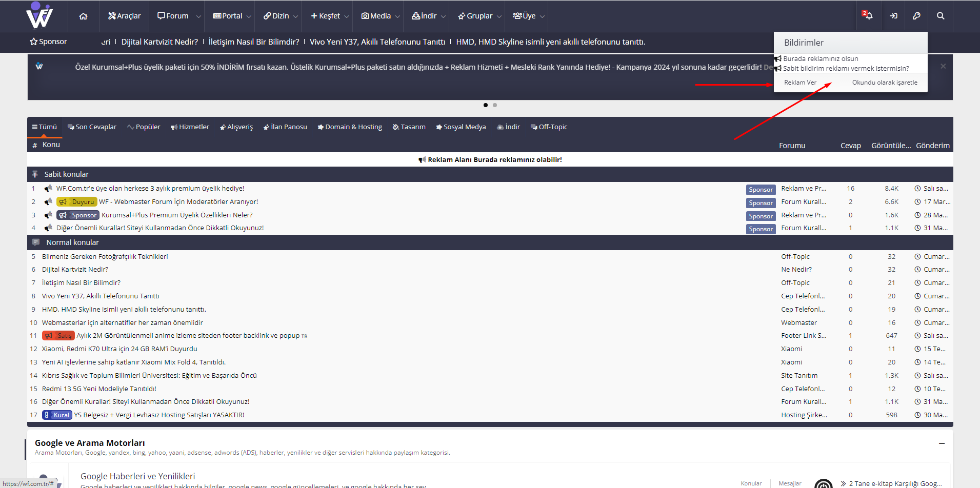Screen dimensions: 980x488
Task: Click Reklam Ver in notifications
Action: click(800, 83)
